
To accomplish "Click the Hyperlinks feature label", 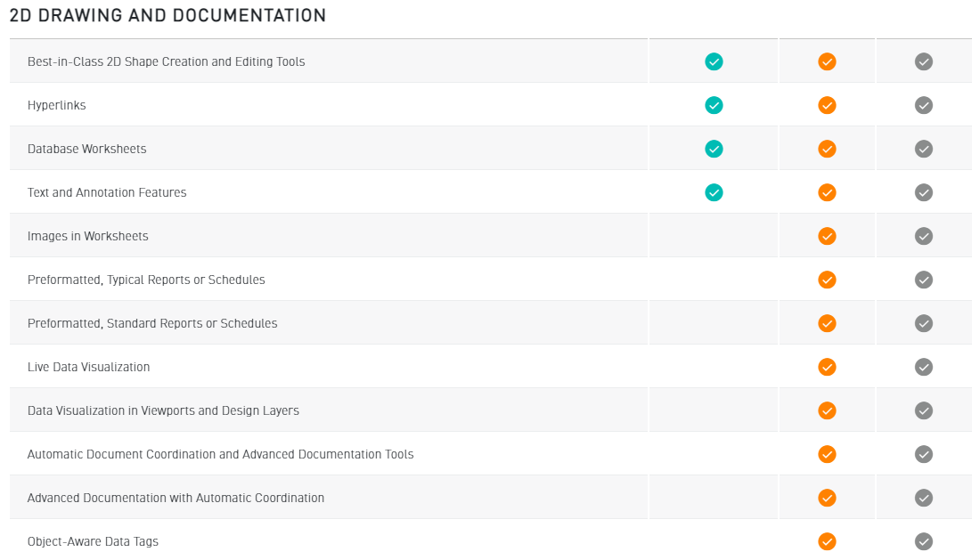I will coord(57,105).
